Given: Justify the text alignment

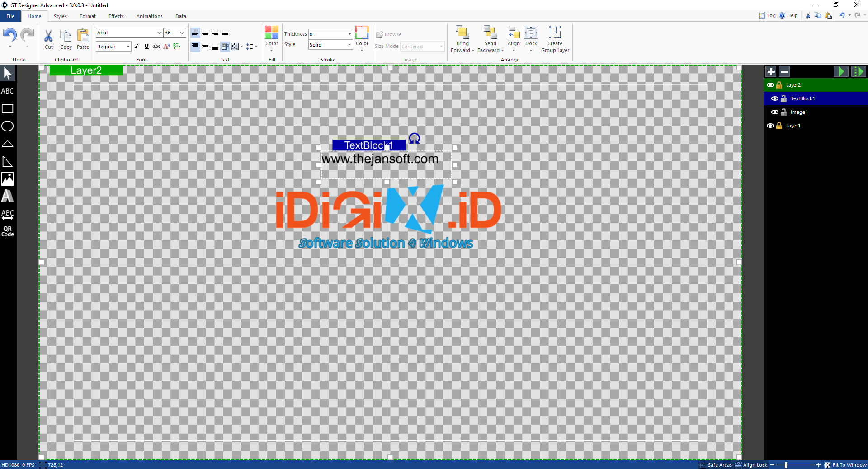Looking at the screenshot, I should click(x=225, y=33).
